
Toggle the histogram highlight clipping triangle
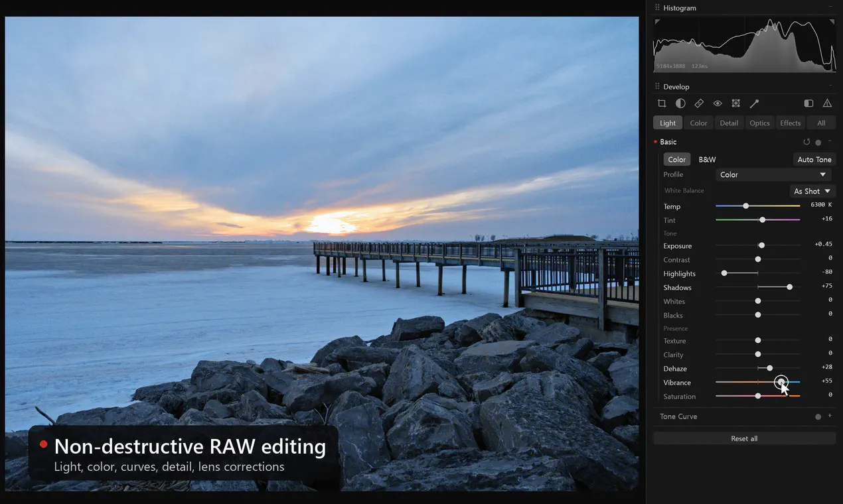[832, 22]
